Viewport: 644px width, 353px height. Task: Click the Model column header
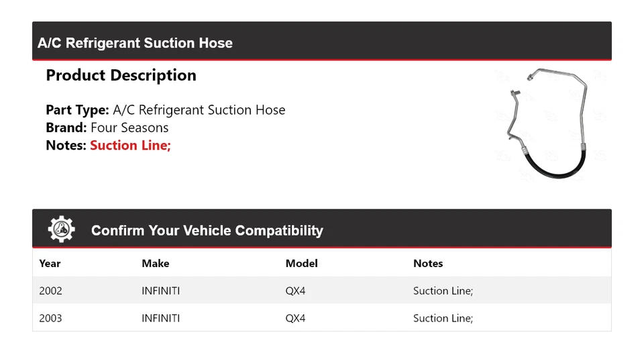point(301,263)
